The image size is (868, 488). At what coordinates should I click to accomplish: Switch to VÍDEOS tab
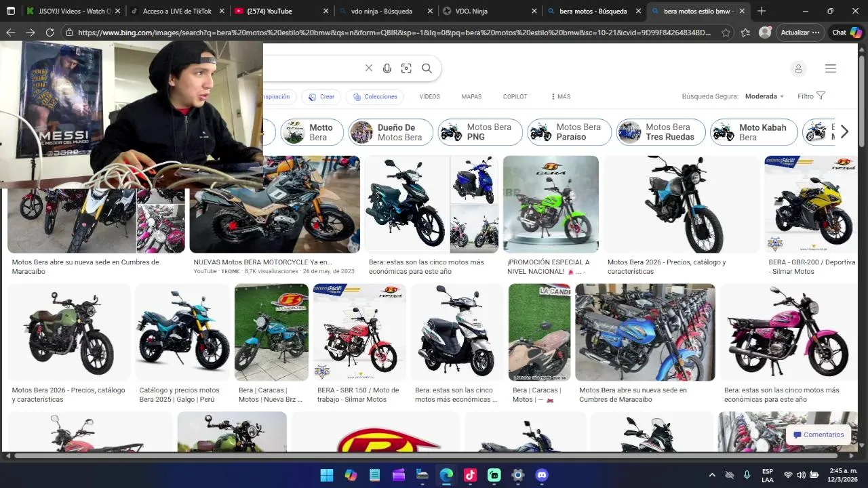429,97
